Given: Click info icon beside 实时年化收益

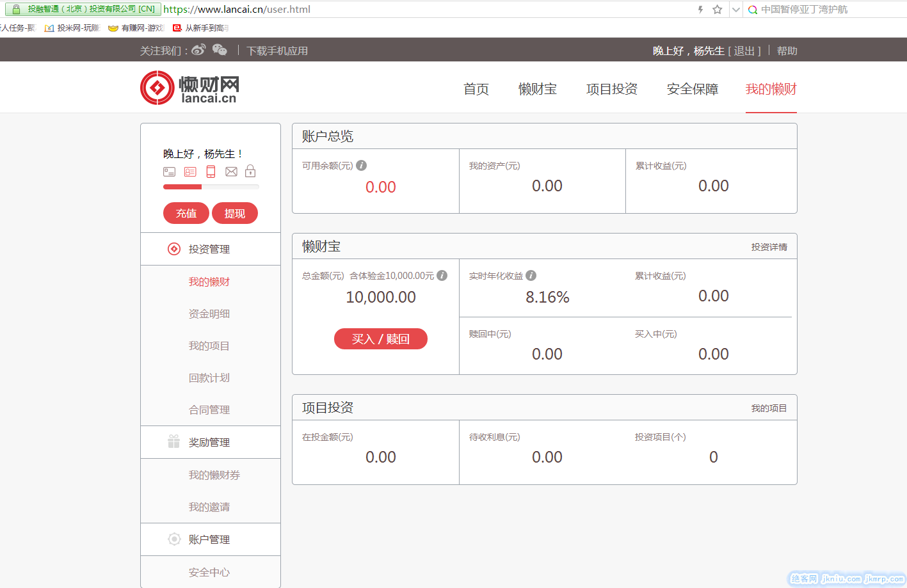Looking at the screenshot, I should (531, 276).
